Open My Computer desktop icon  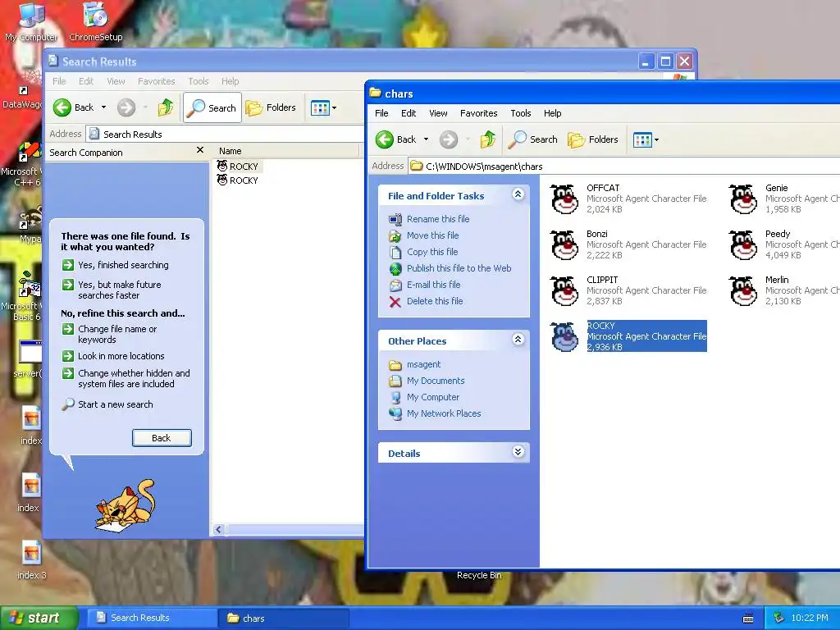click(x=31, y=22)
